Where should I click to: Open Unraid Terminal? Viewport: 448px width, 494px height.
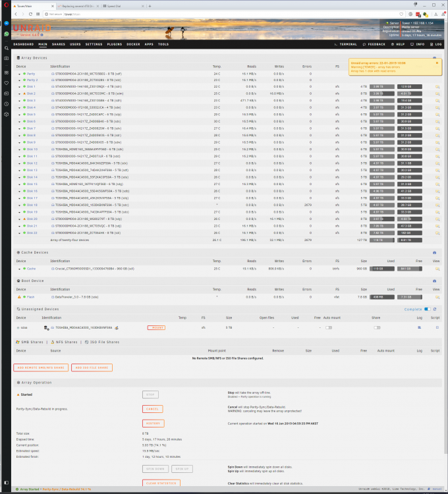click(346, 44)
